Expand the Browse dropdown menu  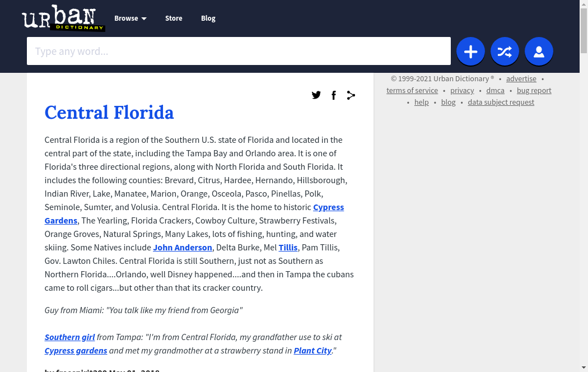130,18
